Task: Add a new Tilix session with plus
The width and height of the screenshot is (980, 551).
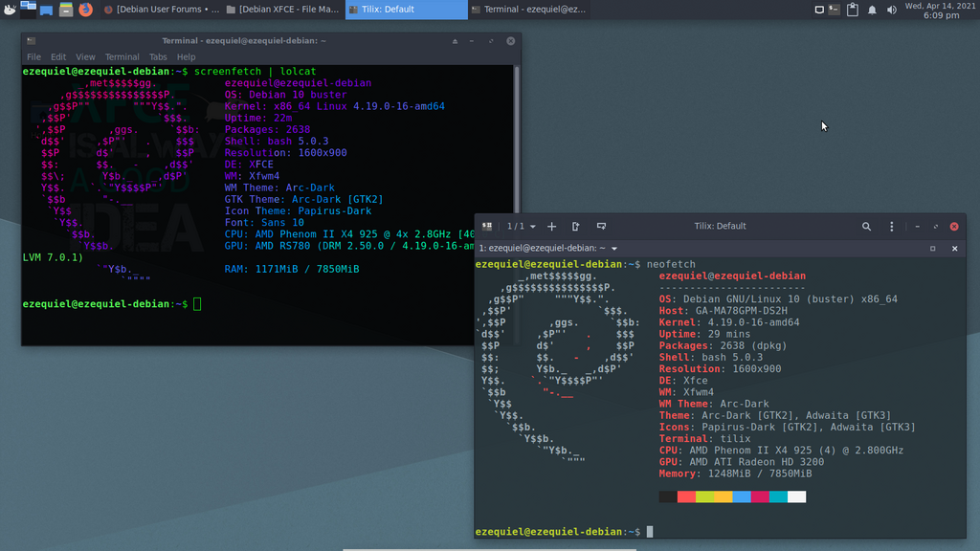Action: pyautogui.click(x=552, y=226)
